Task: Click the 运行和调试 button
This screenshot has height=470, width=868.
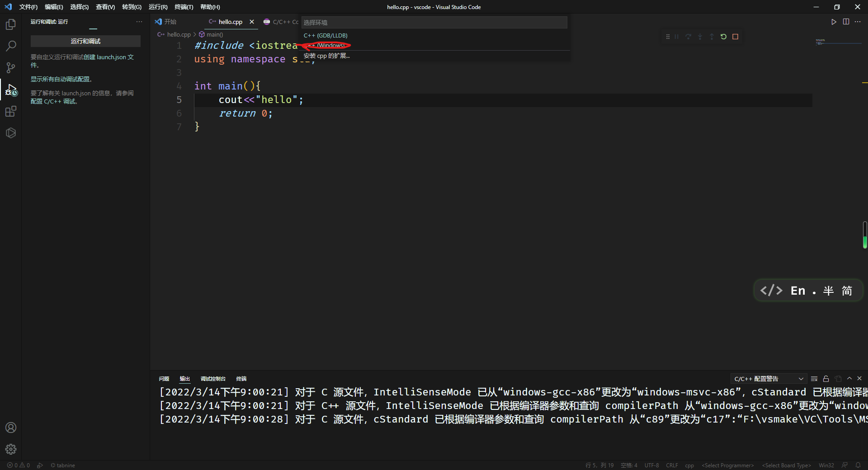Action: click(x=85, y=41)
